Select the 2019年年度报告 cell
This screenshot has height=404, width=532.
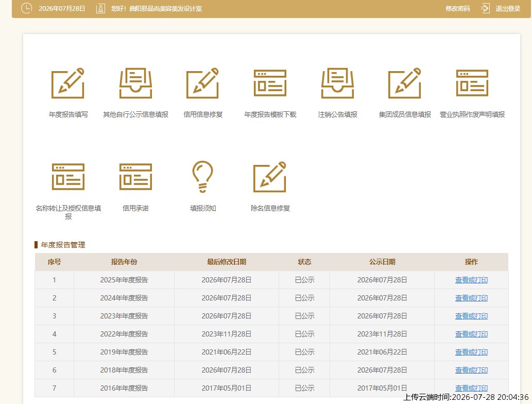[x=124, y=352]
